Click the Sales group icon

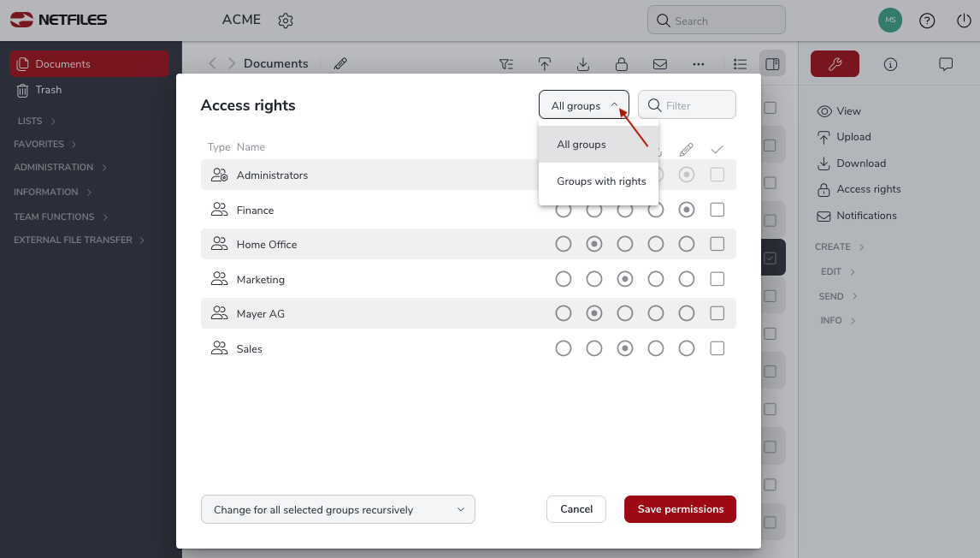point(220,347)
